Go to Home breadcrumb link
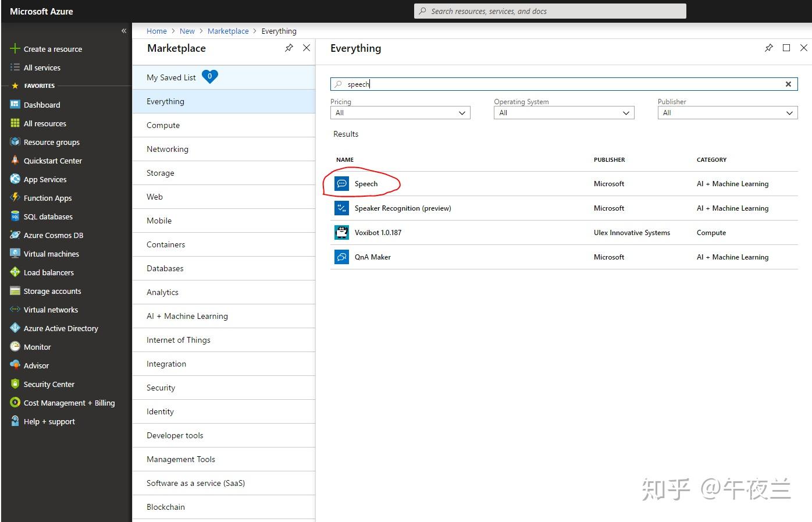812x522 pixels. pos(156,31)
